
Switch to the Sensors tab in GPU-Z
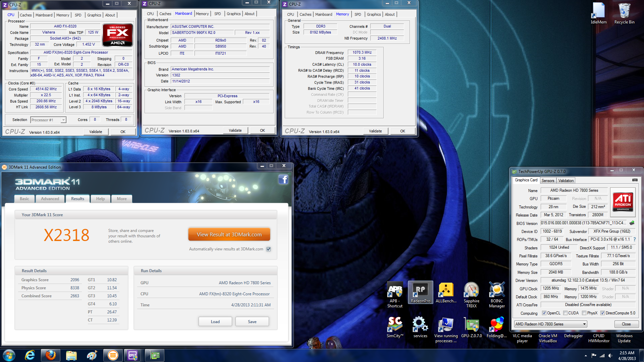pos(548,181)
